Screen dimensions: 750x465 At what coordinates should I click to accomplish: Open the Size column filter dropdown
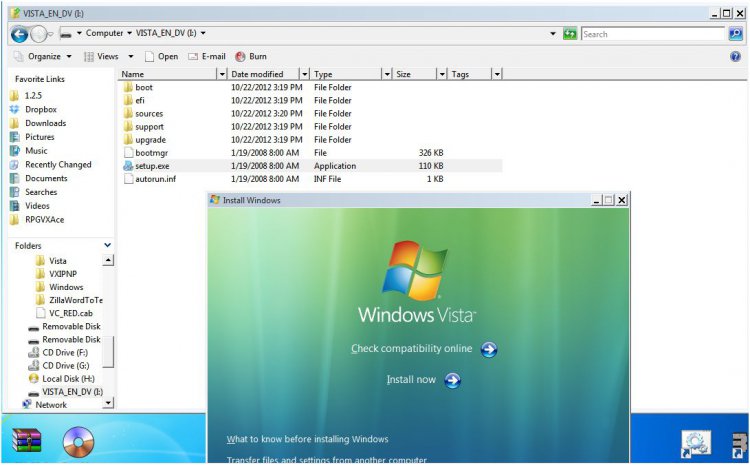click(x=442, y=74)
